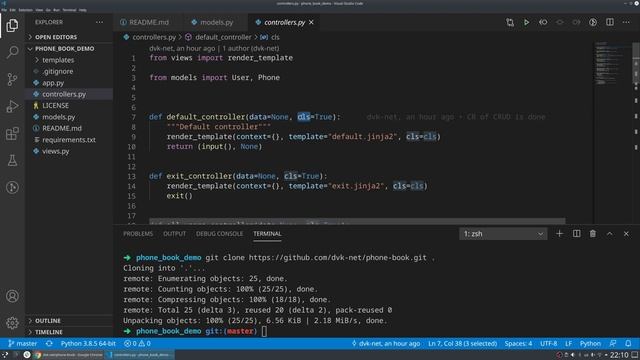Open the Manage gear icon
The width and height of the screenshot is (640, 360).
pyautogui.click(x=12, y=323)
